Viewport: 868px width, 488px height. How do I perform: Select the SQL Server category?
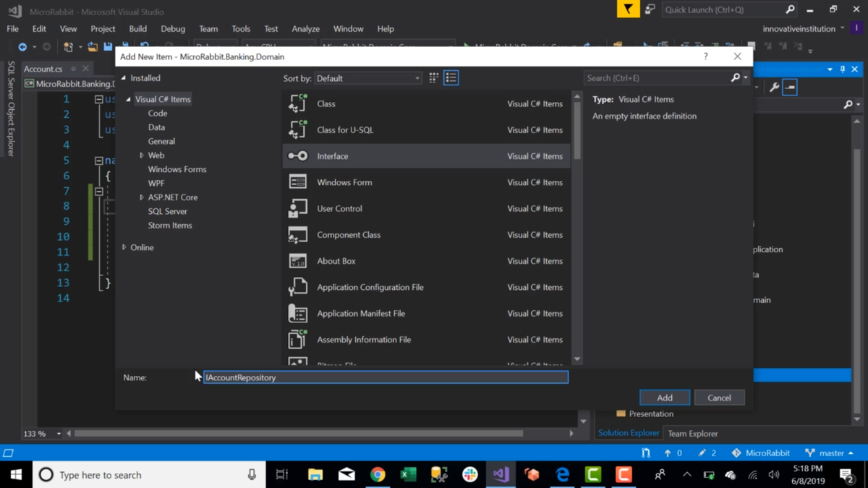coord(168,211)
